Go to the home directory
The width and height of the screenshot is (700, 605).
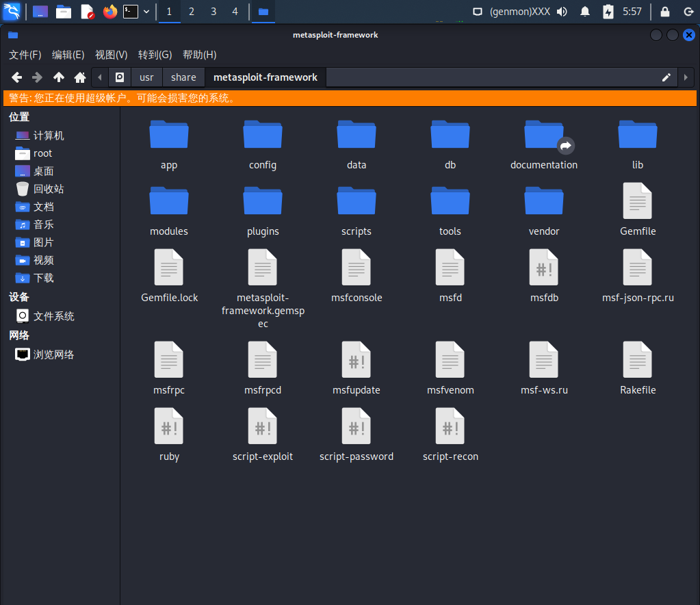coord(80,77)
